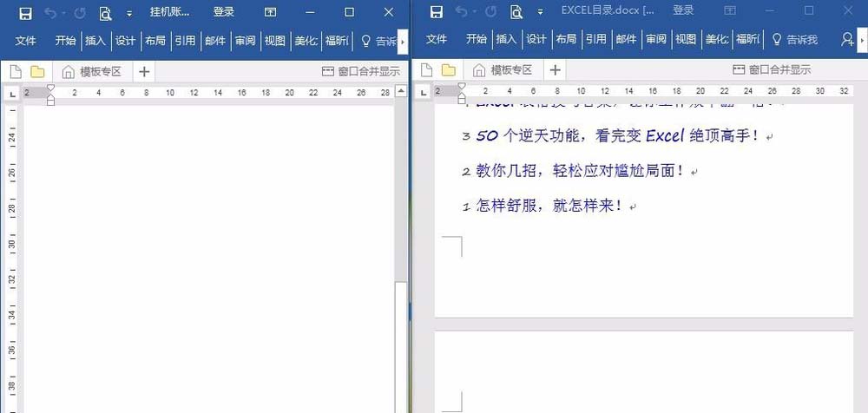Click 登录 in the left window title bar
The width and height of the screenshot is (868, 413).
click(x=224, y=12)
